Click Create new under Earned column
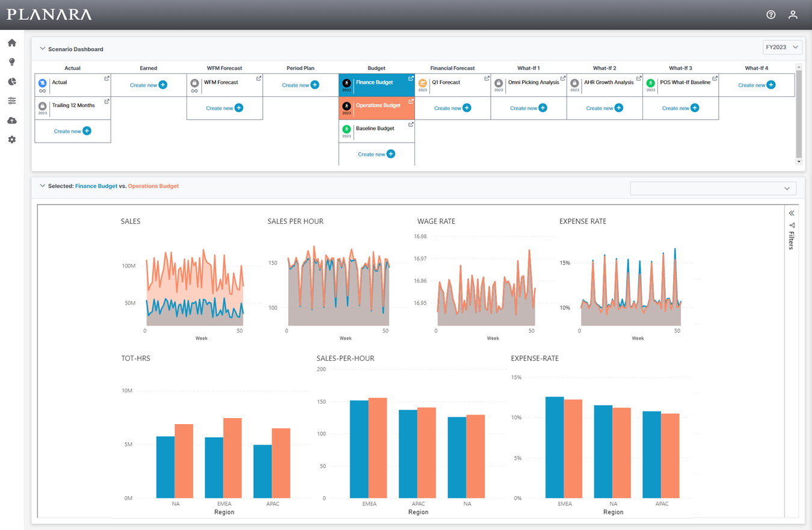The width and height of the screenshot is (812, 530). pos(149,85)
